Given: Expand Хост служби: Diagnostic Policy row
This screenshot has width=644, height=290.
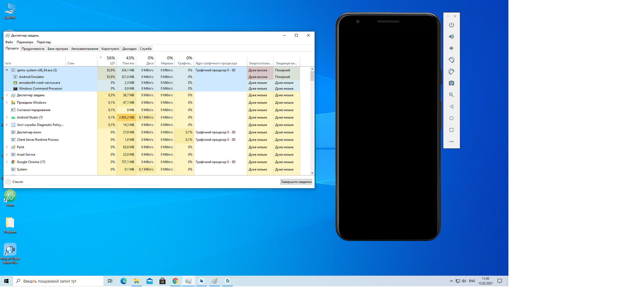Looking at the screenshot, I should pos(7,125).
